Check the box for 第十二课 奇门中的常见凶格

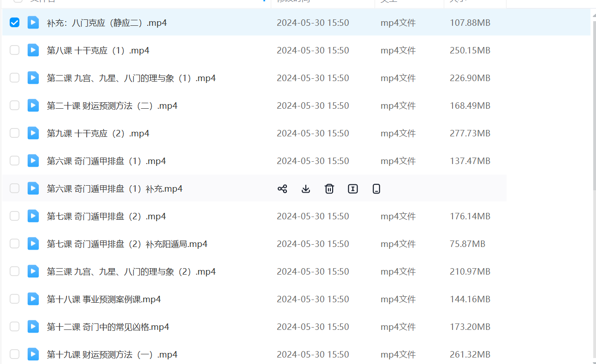point(15,327)
